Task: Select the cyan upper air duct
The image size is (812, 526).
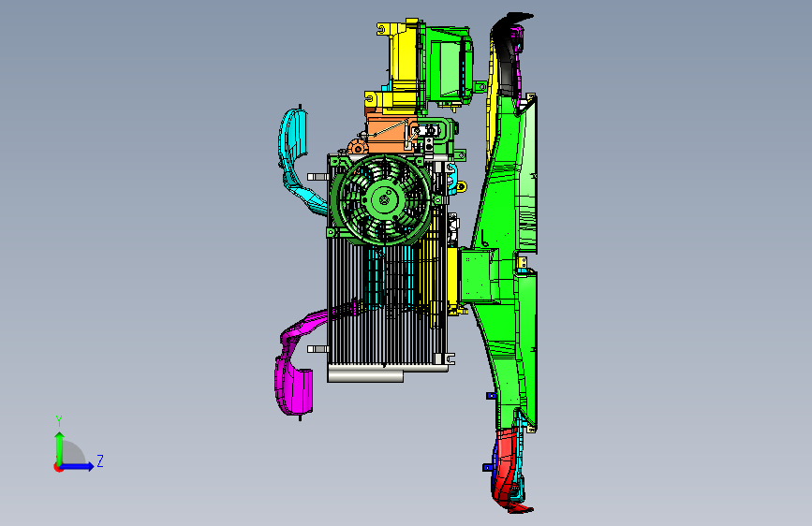Action: (x=296, y=155)
